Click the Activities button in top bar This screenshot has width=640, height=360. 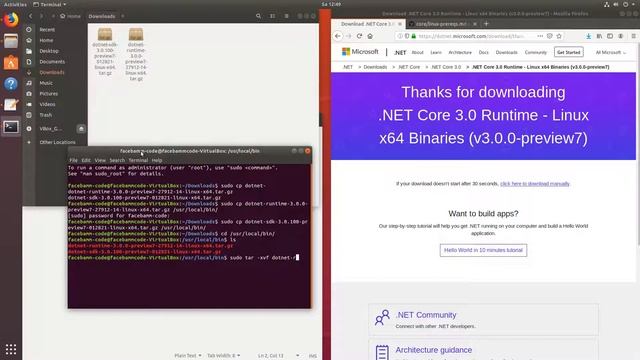tap(15, 4)
